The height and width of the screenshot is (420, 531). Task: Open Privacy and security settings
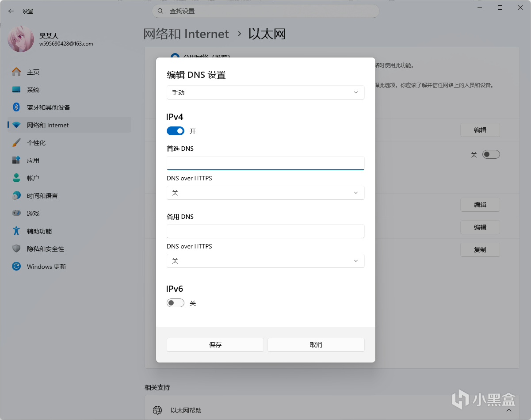(x=45, y=249)
